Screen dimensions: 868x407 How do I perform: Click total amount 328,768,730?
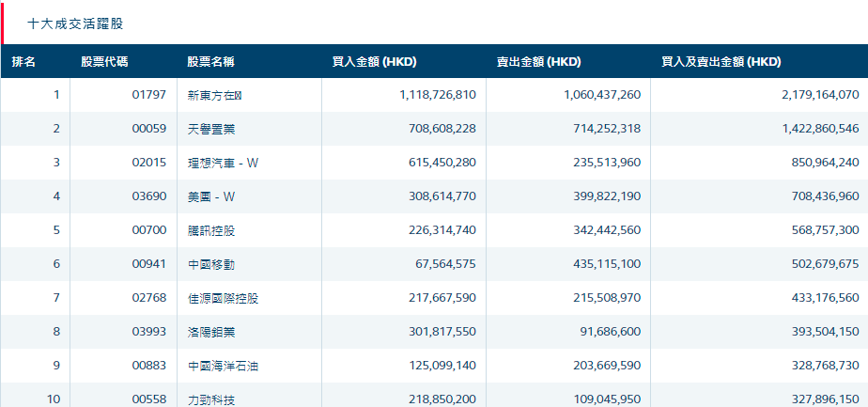[x=826, y=366]
